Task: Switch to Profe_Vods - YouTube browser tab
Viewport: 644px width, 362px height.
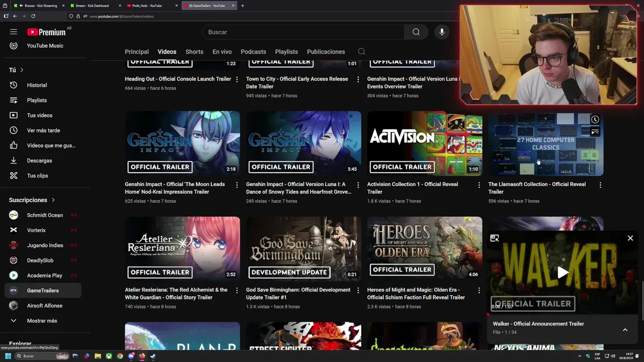Action: pos(151,6)
